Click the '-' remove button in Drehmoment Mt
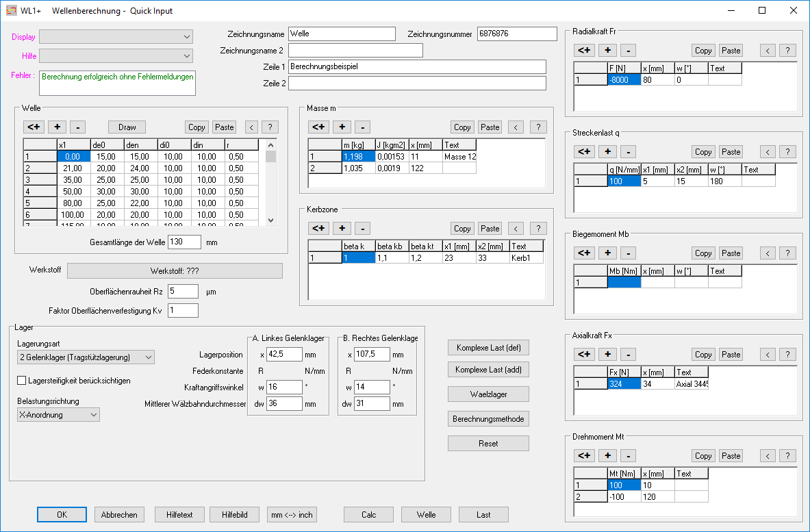 [628, 455]
